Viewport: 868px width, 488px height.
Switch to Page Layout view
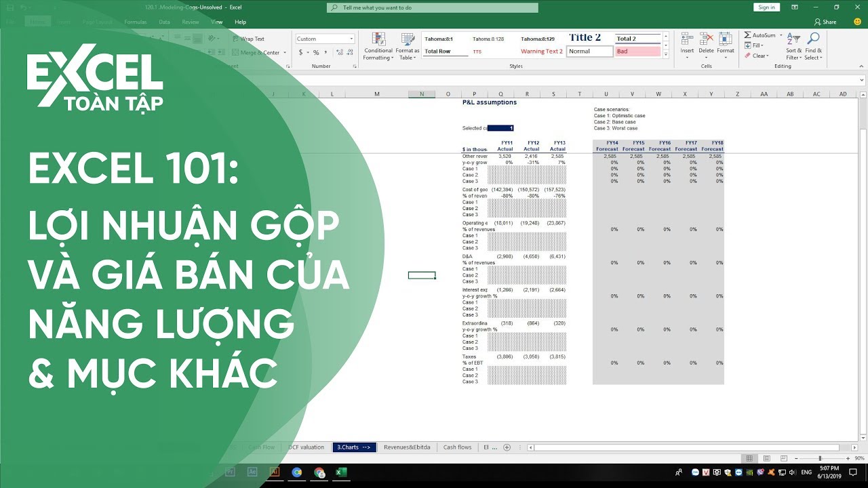[x=766, y=459]
